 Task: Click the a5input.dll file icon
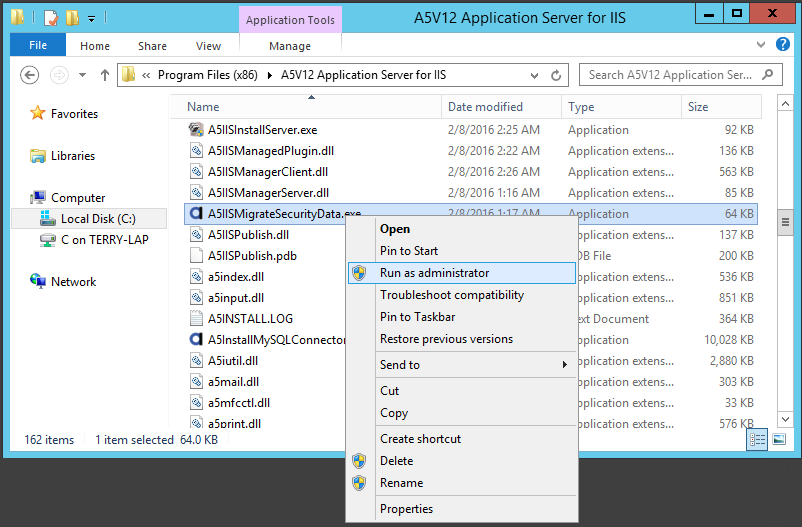[x=196, y=297]
